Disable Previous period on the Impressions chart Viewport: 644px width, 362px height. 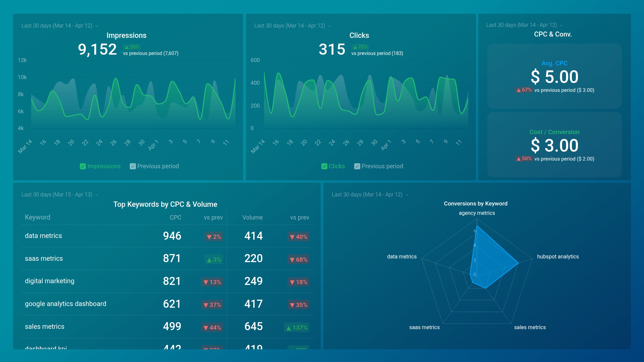132,166
